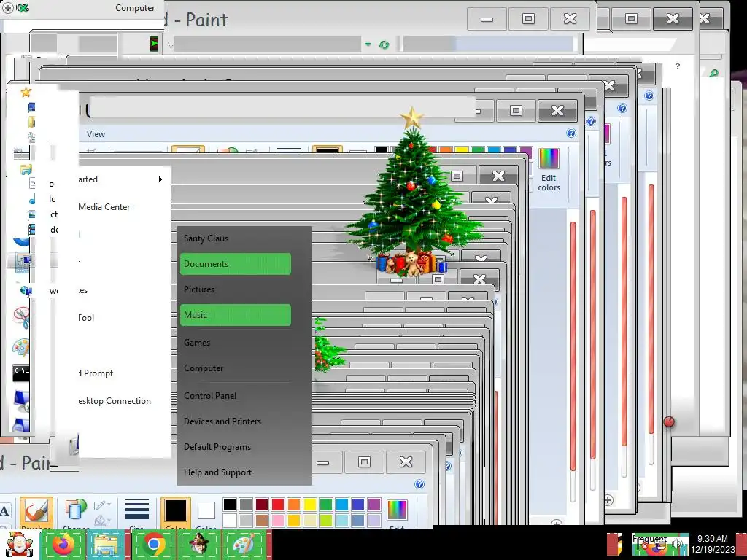Expand the Getting Started submenu arrow
The image size is (747, 560).
pos(160,179)
